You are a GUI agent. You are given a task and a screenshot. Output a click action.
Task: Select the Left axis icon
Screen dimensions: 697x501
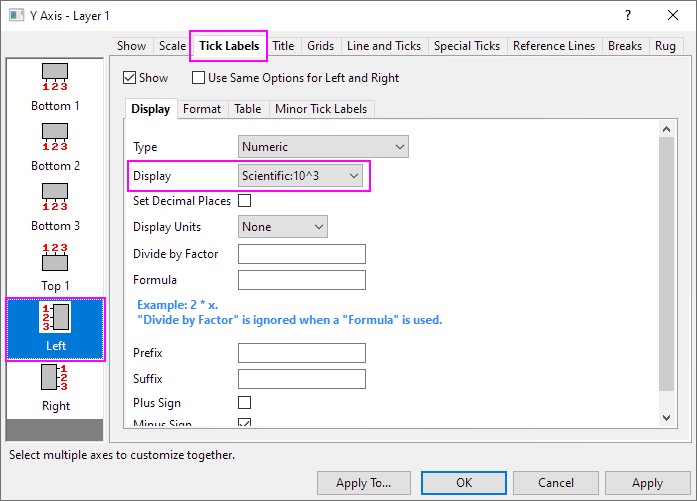(x=55, y=317)
